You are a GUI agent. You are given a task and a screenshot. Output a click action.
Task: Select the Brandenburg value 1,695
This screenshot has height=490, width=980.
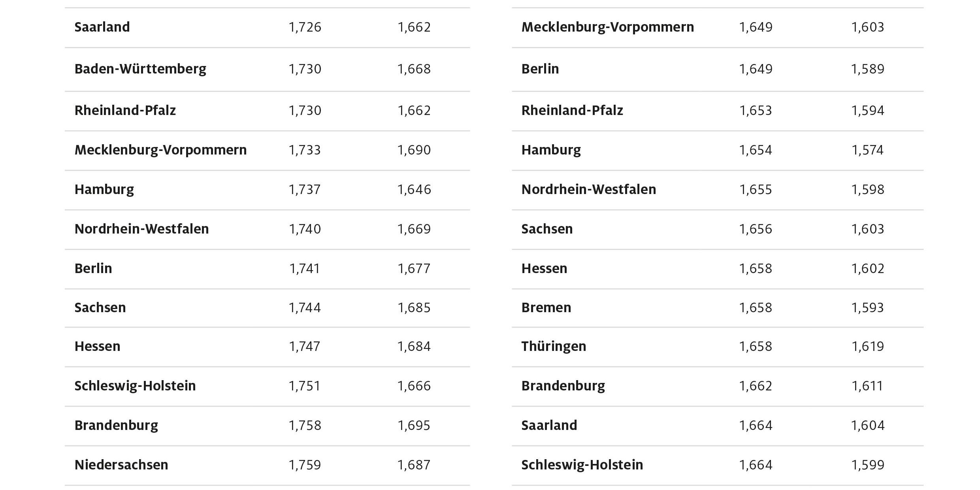(414, 425)
